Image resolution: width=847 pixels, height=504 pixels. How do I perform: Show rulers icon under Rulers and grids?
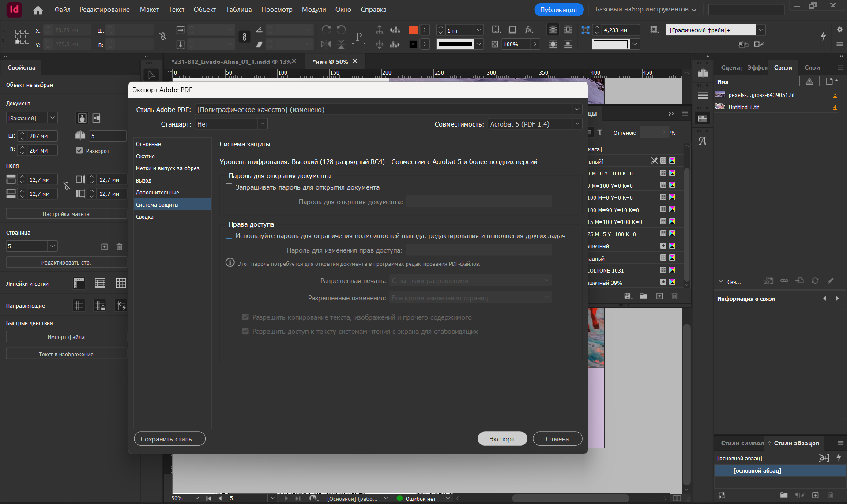[79, 283]
